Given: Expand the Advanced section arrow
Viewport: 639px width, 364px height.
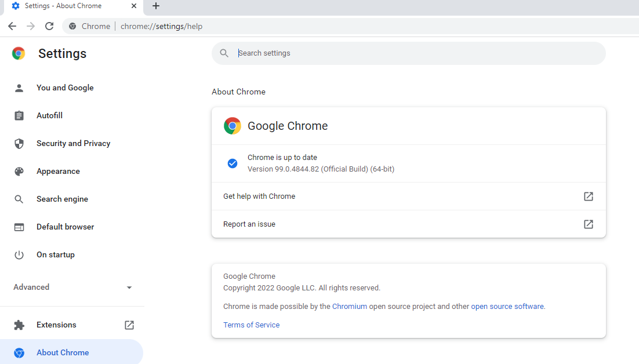Looking at the screenshot, I should coord(129,287).
